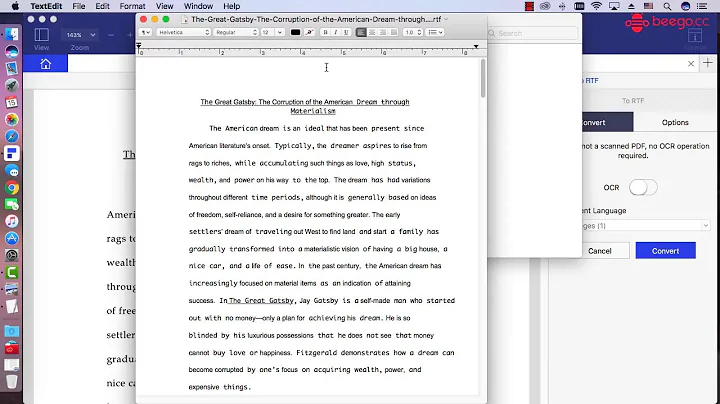The height and width of the screenshot is (404, 720).
Task: Click the right margin marker on the ruler
Action: tap(476, 46)
